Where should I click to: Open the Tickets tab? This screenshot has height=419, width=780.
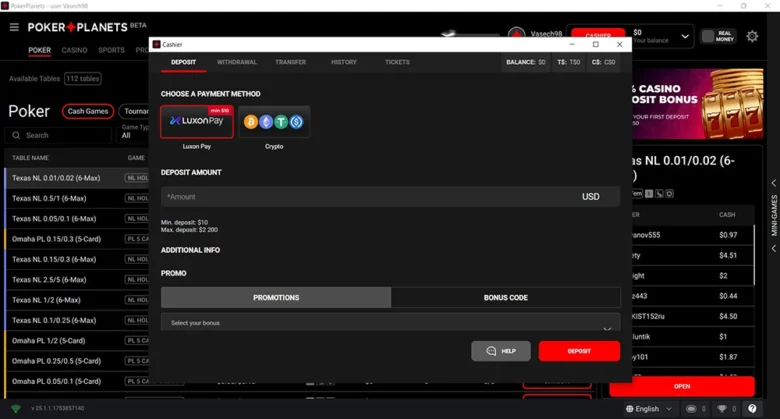397,62
